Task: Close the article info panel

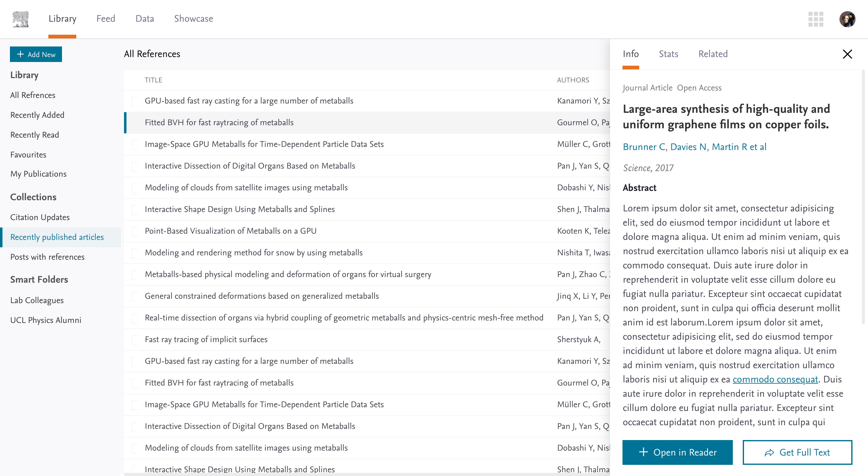Action: click(847, 54)
